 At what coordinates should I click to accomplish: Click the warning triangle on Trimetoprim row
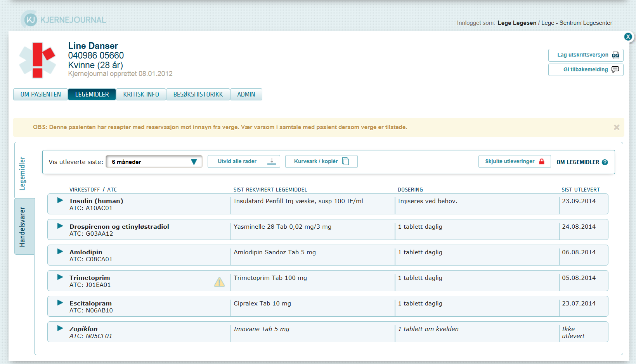219,282
